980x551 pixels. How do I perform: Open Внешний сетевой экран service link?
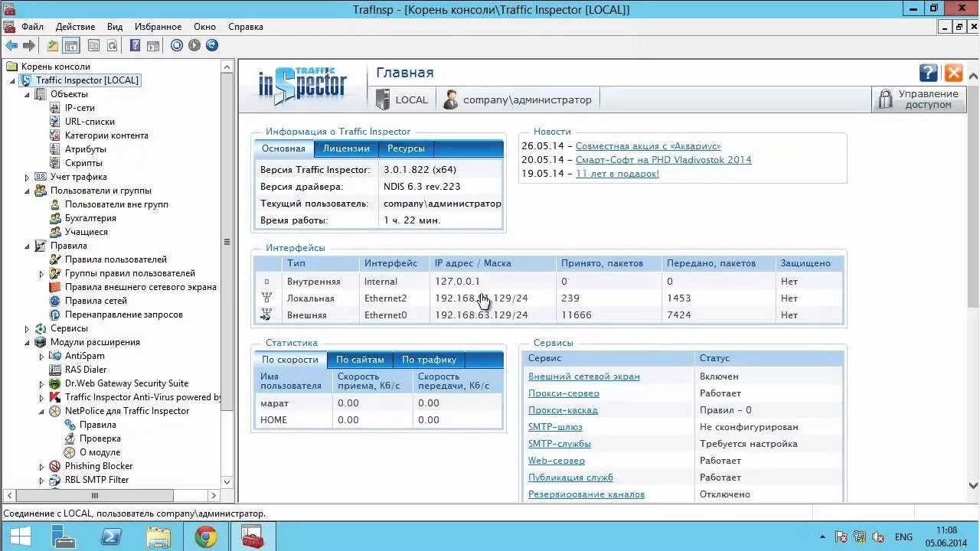tap(584, 377)
